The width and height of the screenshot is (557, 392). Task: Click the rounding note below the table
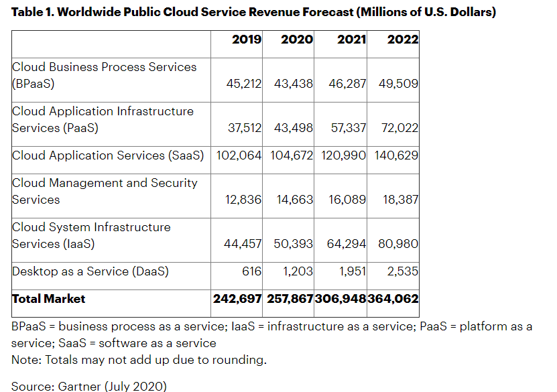139,360
